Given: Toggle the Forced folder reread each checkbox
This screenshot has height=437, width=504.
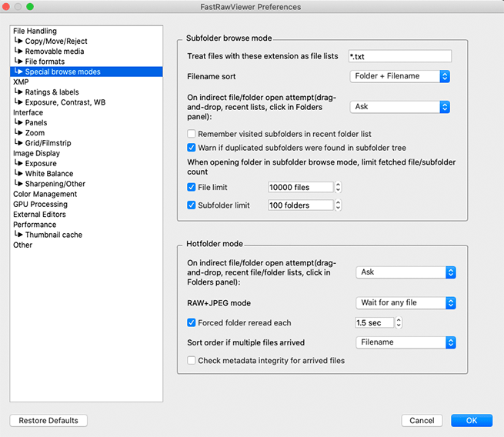Looking at the screenshot, I should pyautogui.click(x=192, y=323).
